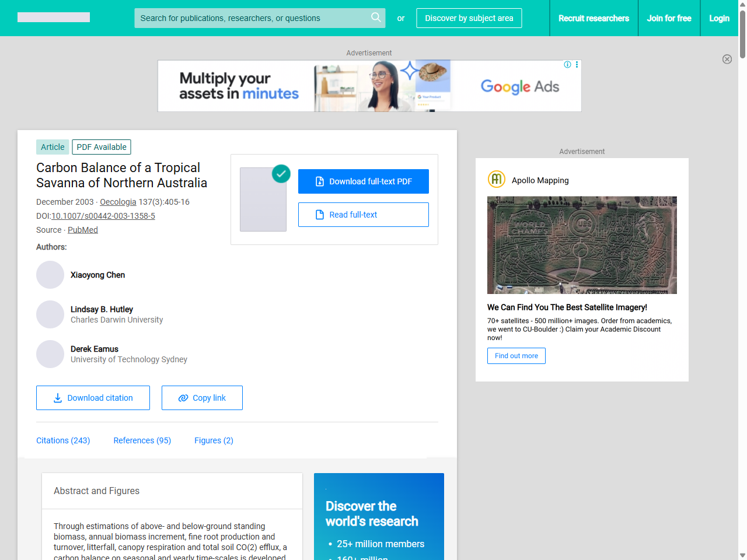
Task: Click the Google Ads banner advertisement
Action: [x=369, y=86]
